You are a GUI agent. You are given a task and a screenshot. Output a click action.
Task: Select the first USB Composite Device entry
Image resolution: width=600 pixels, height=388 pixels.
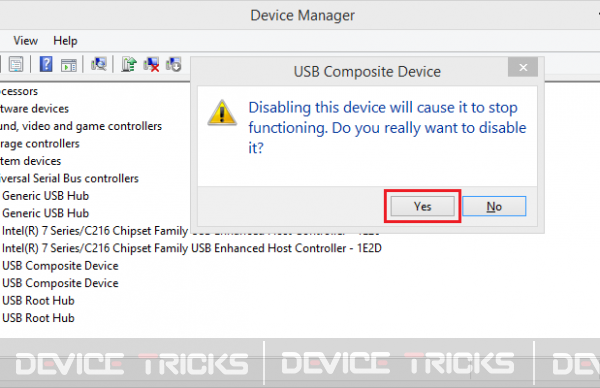tap(60, 266)
